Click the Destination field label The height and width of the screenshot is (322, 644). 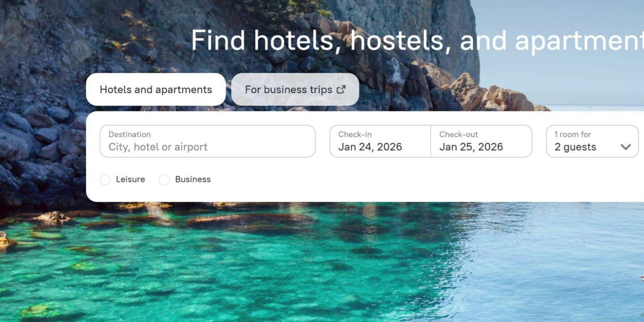coord(130,134)
